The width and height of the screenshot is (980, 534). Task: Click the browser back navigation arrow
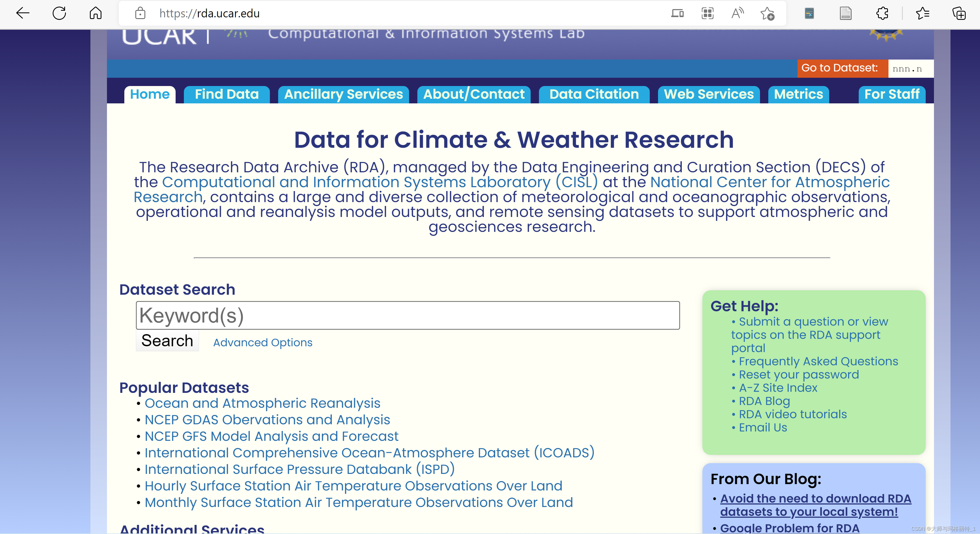23,13
